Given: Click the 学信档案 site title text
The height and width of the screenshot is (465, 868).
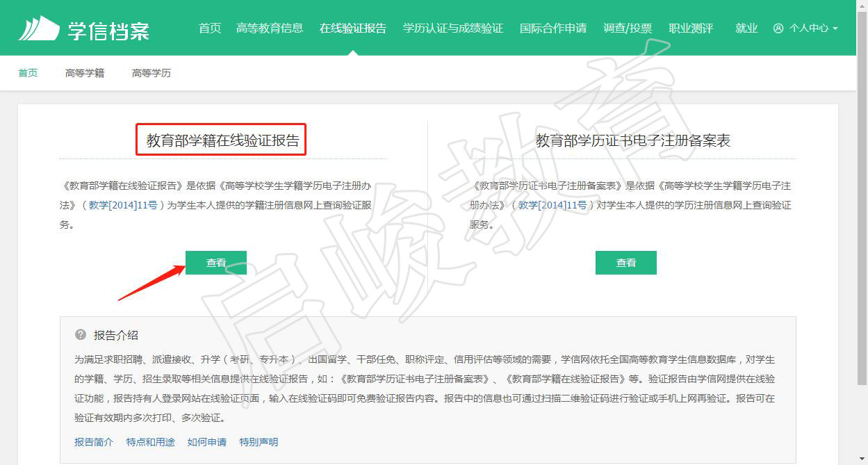Looking at the screenshot, I should 108,30.
